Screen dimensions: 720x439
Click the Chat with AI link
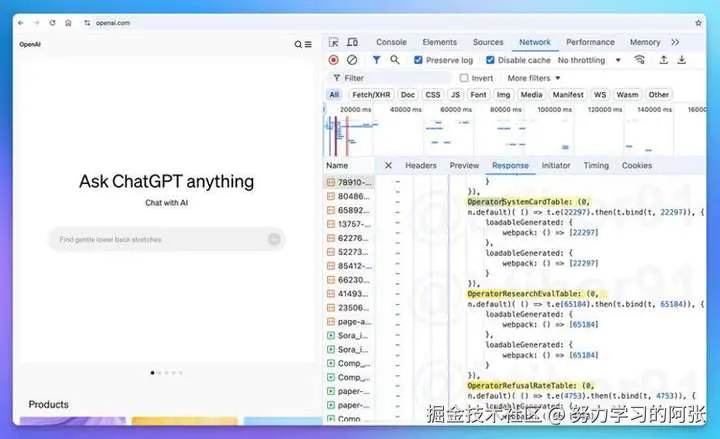coord(166,203)
